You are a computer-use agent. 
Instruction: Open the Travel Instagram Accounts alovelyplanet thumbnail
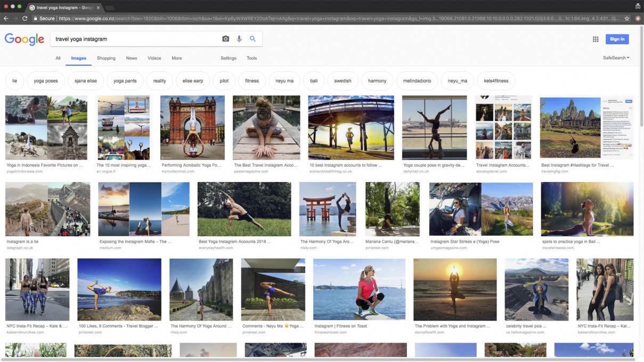(x=503, y=128)
